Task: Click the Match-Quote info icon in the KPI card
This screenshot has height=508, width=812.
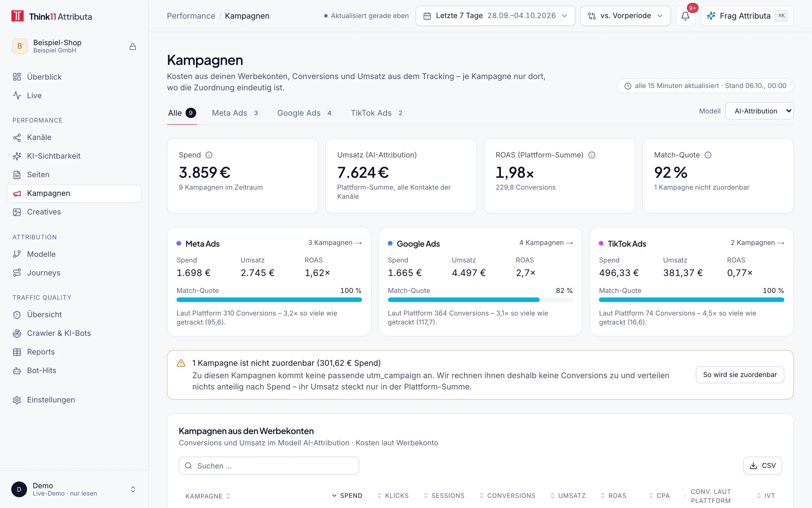Action: click(x=708, y=155)
